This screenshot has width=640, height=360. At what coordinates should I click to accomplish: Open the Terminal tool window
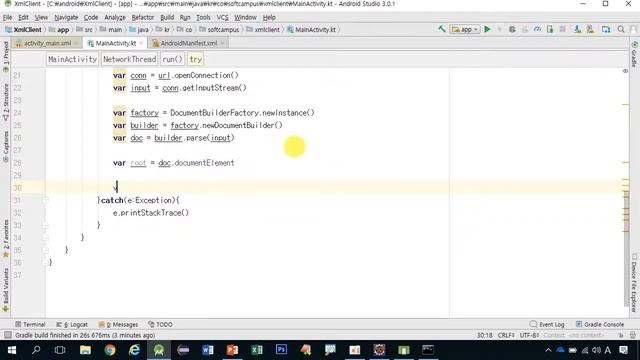pyautogui.click(x=30, y=324)
